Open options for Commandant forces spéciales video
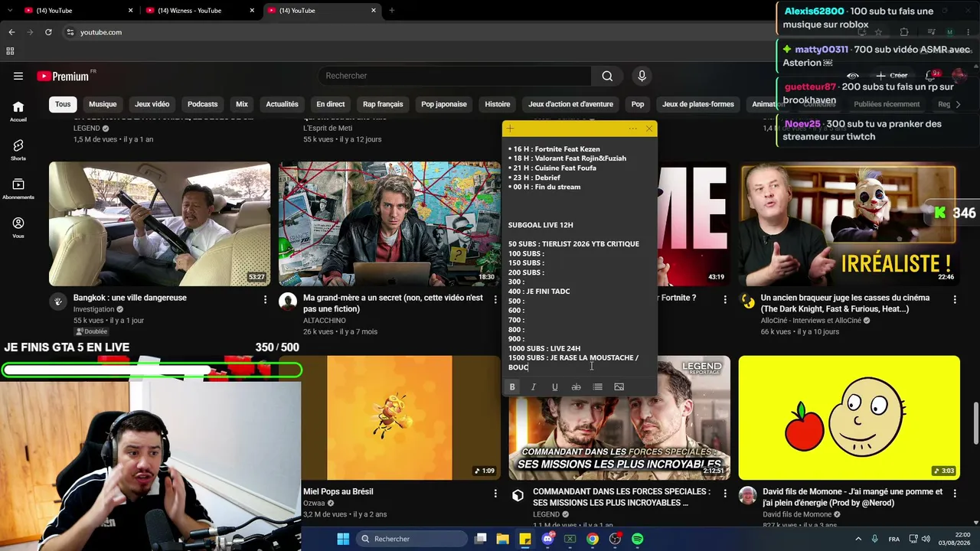 [725, 494]
